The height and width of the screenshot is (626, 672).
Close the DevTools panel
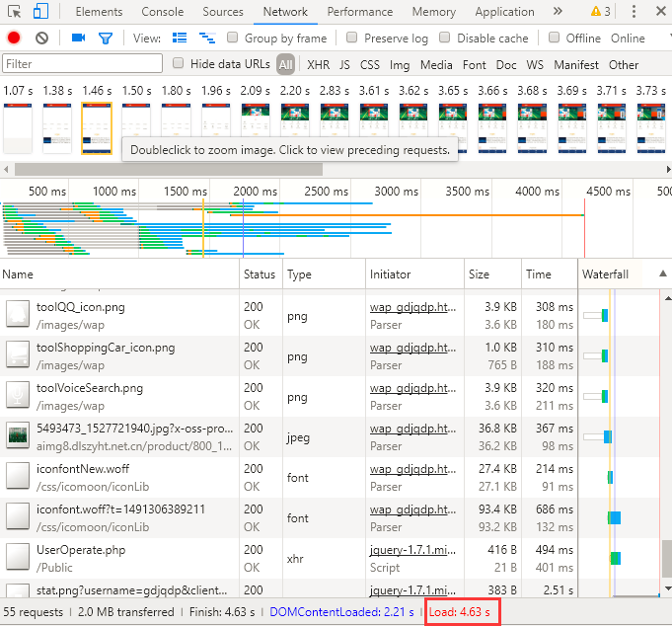(x=661, y=12)
